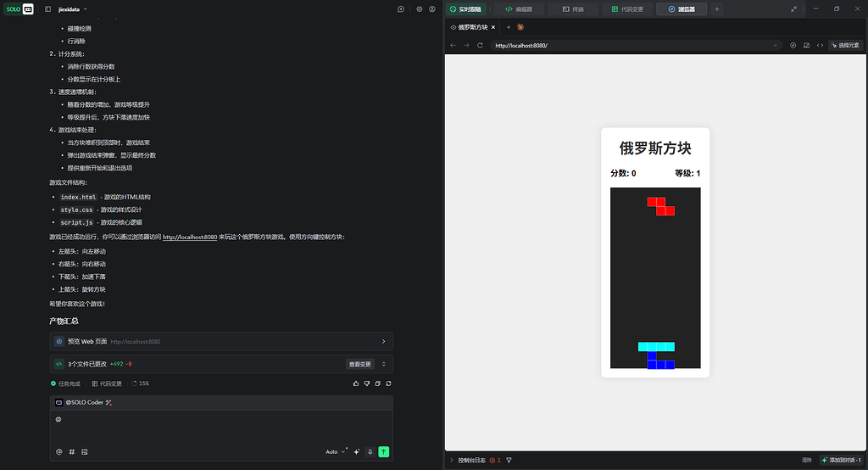This screenshot has height=470, width=868.
Task: Switch to the 代码变更 tab in top bar
Action: [x=627, y=8]
